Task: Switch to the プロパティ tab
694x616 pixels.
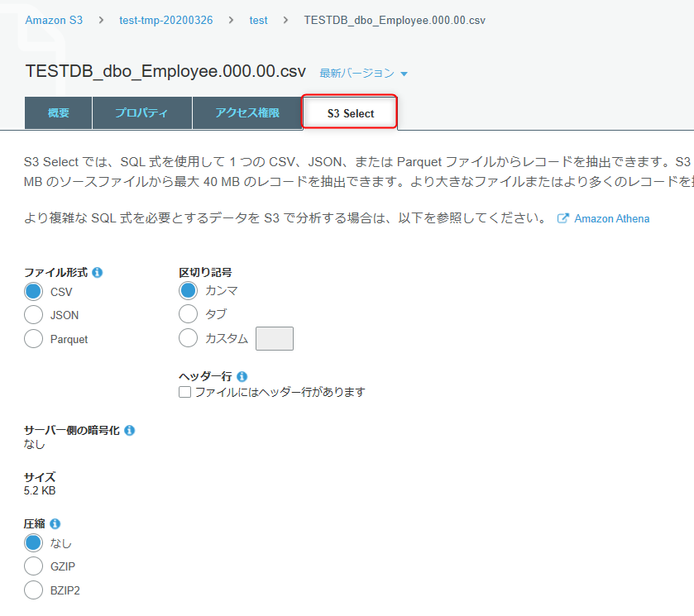Action: (141, 112)
